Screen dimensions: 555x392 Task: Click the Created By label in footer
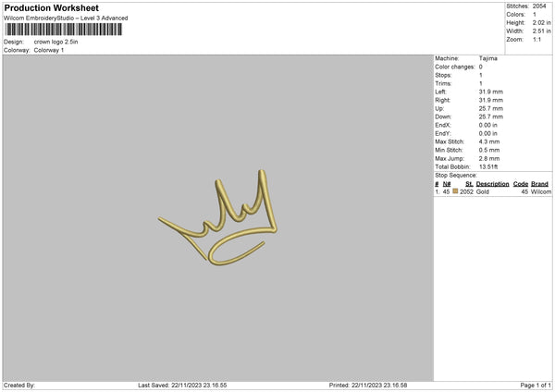tap(19, 386)
